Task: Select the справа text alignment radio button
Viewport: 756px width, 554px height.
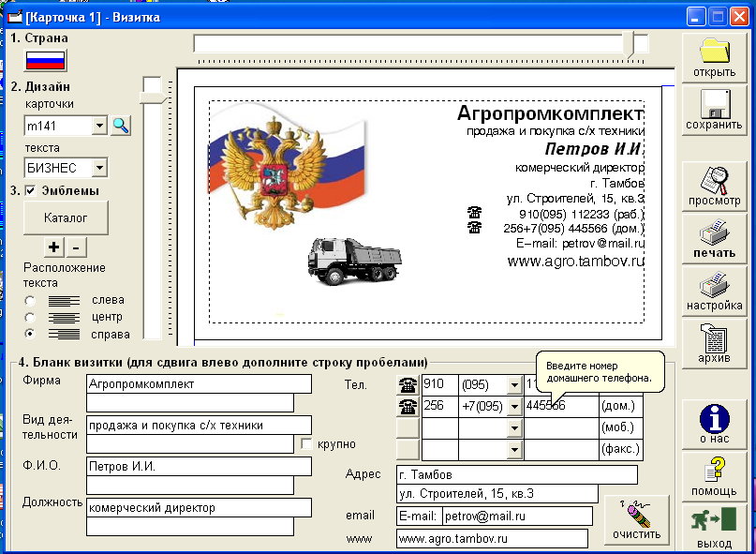Action: 30,334
